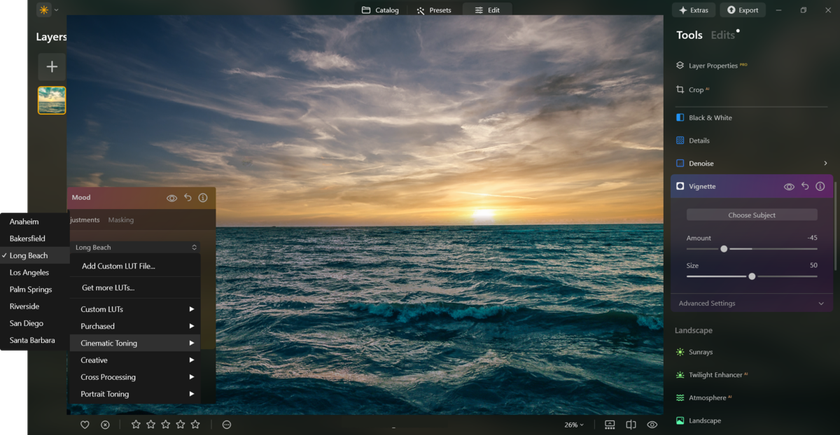Open the 26% zoom dropdown
Viewport: 840px width, 435px height.
[574, 425]
